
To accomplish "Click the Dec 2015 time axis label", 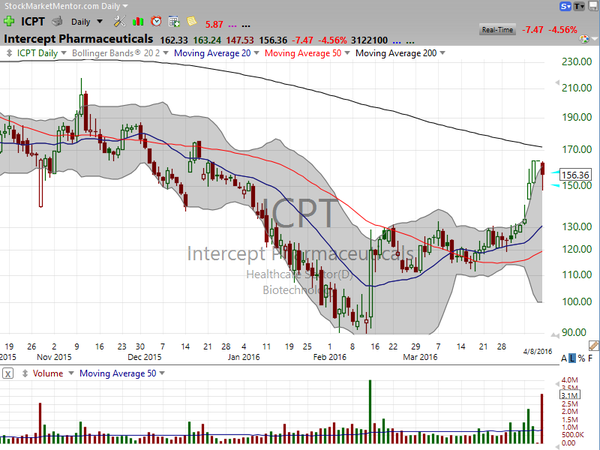I will point(144,357).
